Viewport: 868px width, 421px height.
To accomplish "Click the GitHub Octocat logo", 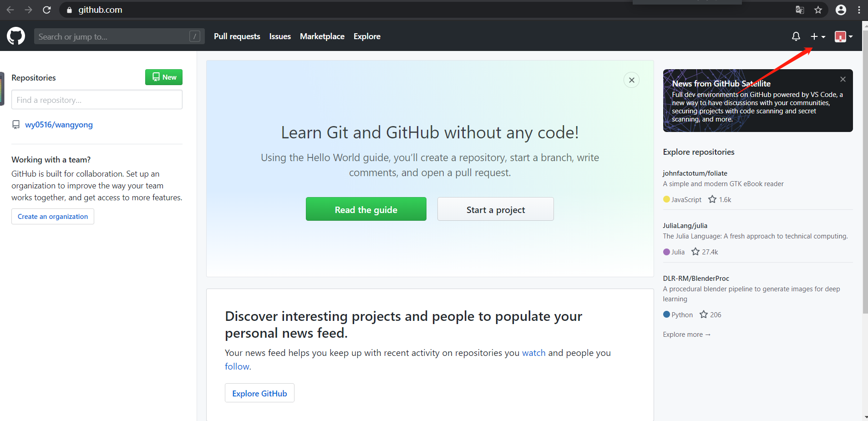I will click(x=16, y=36).
